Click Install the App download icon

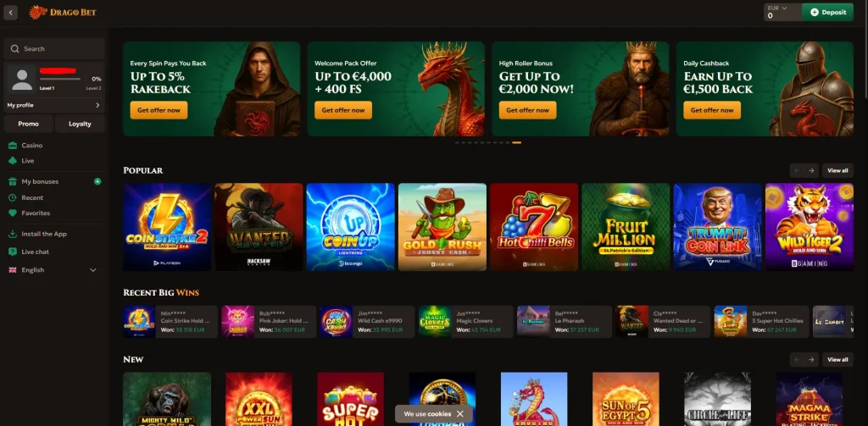[13, 234]
